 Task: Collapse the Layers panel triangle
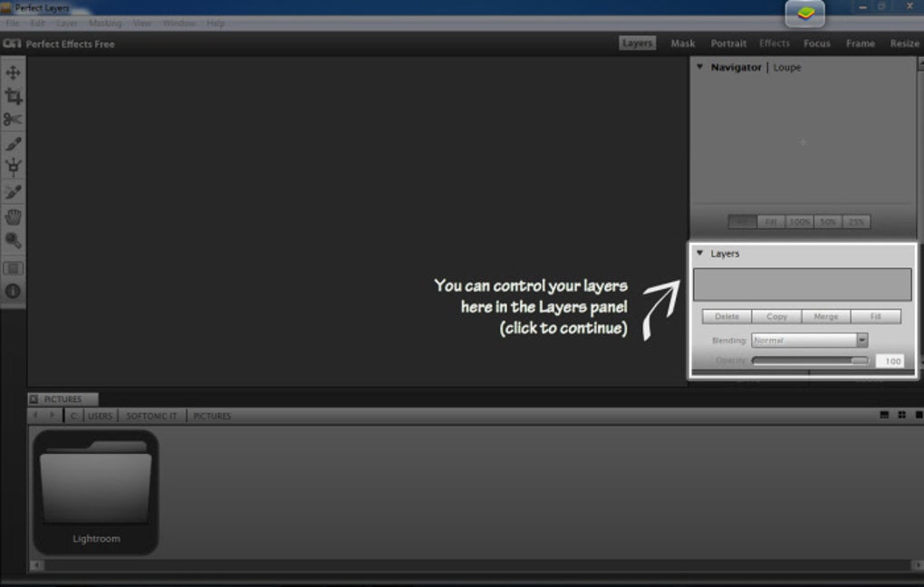[x=699, y=254]
